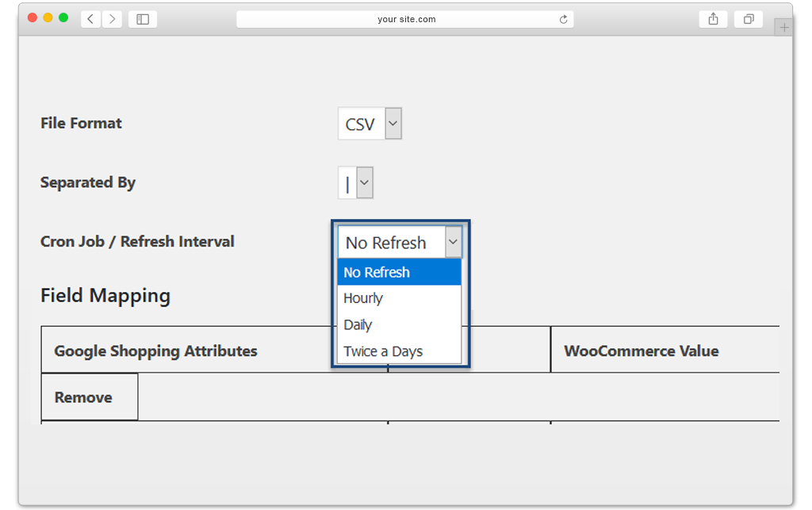Click the Google Shopping Attributes header
812x510 pixels.
point(156,351)
